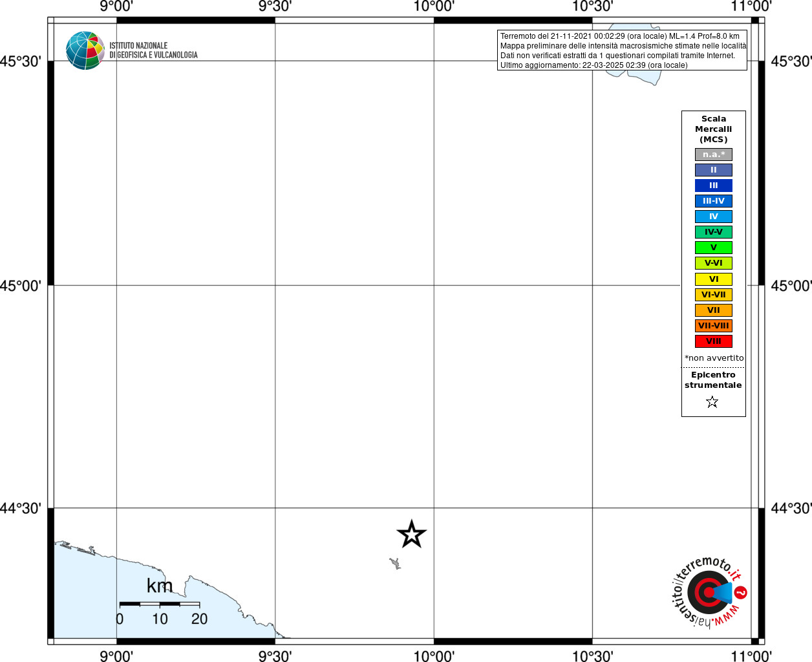
Task: Click the top axis label 9°00'
Action: click(x=116, y=6)
